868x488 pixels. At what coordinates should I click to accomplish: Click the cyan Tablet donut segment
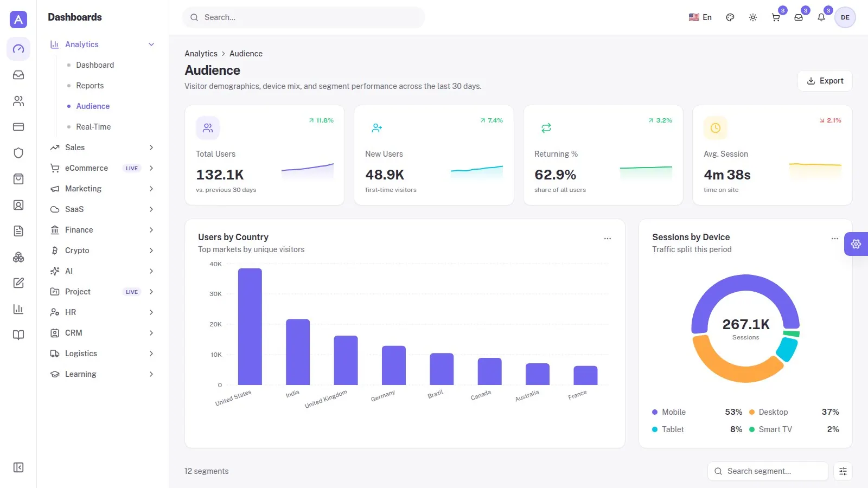pyautogui.click(x=787, y=349)
